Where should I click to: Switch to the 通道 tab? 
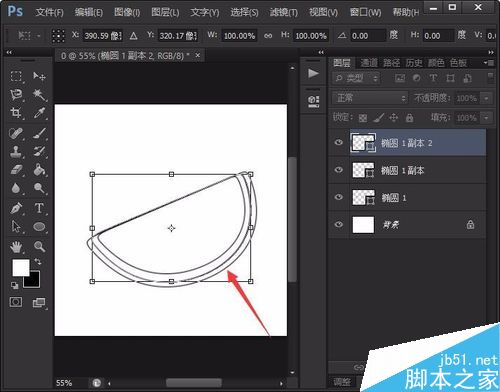point(369,63)
